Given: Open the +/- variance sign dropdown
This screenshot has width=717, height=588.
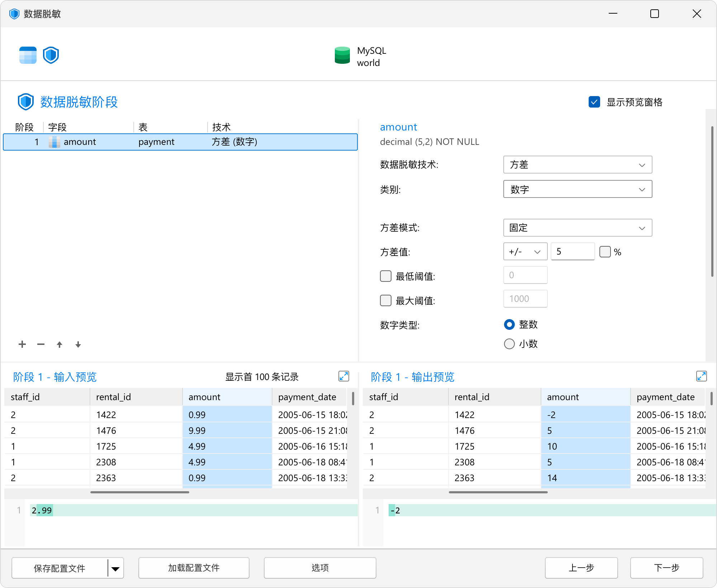Looking at the screenshot, I should tap(525, 251).
